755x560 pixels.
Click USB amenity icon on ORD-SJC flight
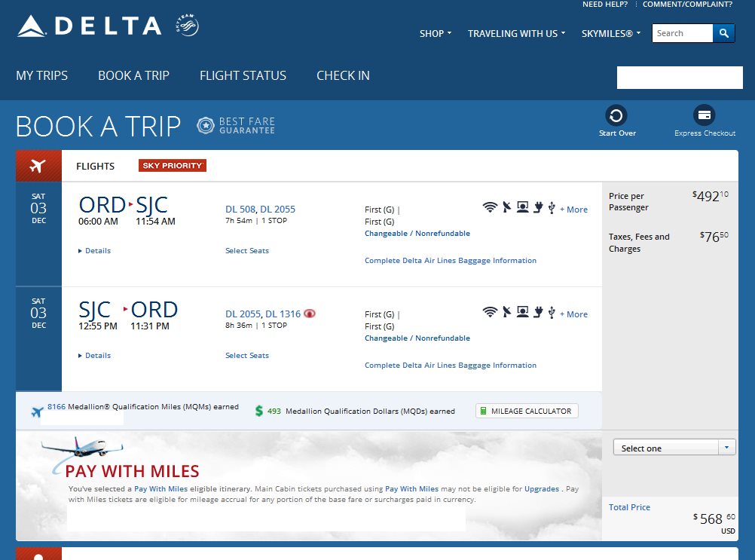pos(552,207)
